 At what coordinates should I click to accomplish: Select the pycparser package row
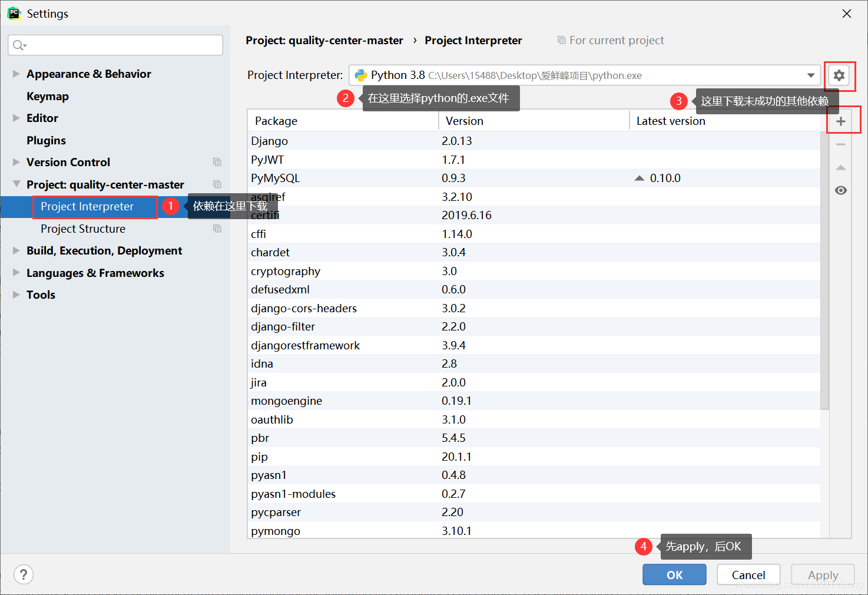tap(534, 512)
